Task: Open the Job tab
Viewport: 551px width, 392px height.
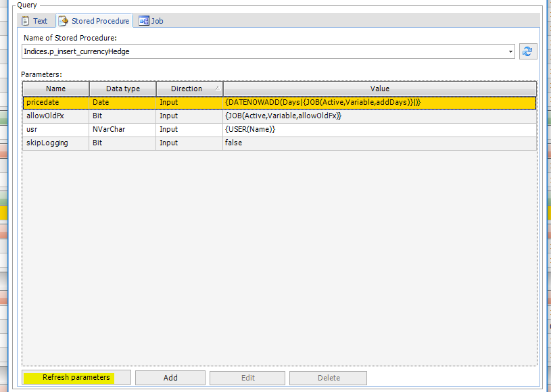Action: tap(151, 21)
